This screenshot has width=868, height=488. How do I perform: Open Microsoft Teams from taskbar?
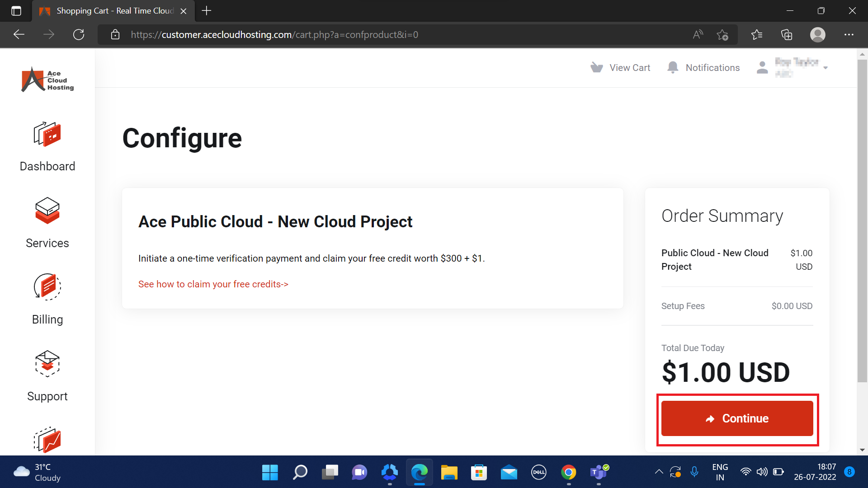(599, 473)
